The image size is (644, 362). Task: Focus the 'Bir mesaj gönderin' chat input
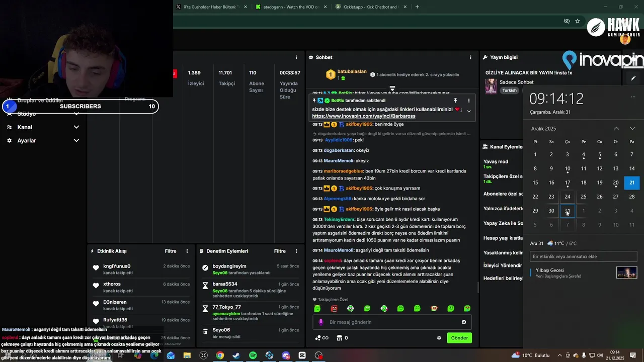tap(392, 322)
